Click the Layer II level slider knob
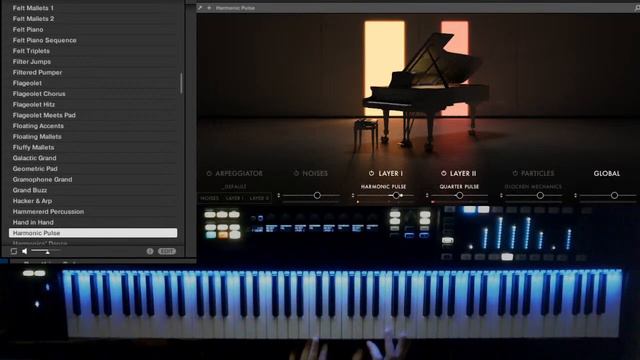 tap(459, 196)
